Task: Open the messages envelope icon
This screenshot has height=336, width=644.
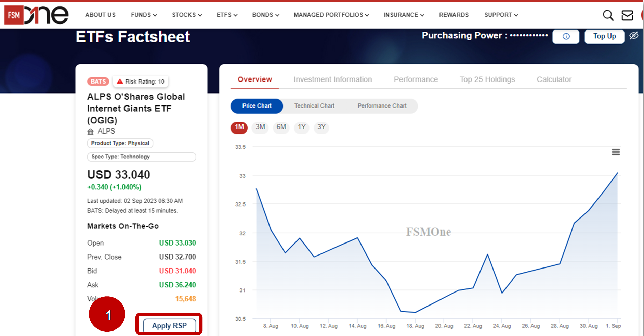Action: pos(627,15)
